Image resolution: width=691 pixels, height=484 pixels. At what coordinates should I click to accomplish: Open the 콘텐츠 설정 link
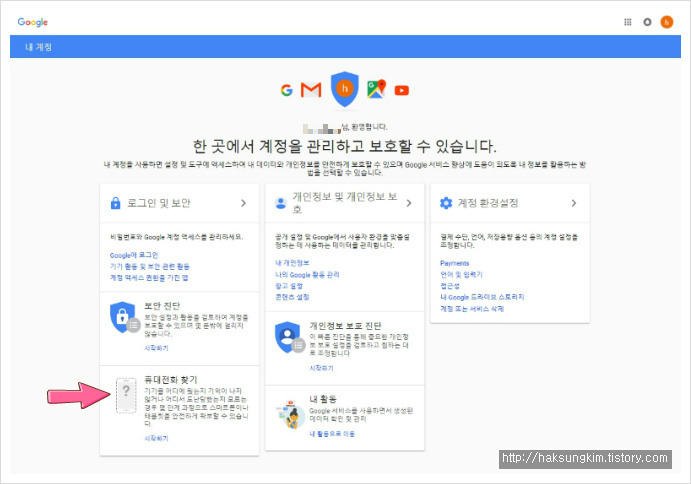292,297
